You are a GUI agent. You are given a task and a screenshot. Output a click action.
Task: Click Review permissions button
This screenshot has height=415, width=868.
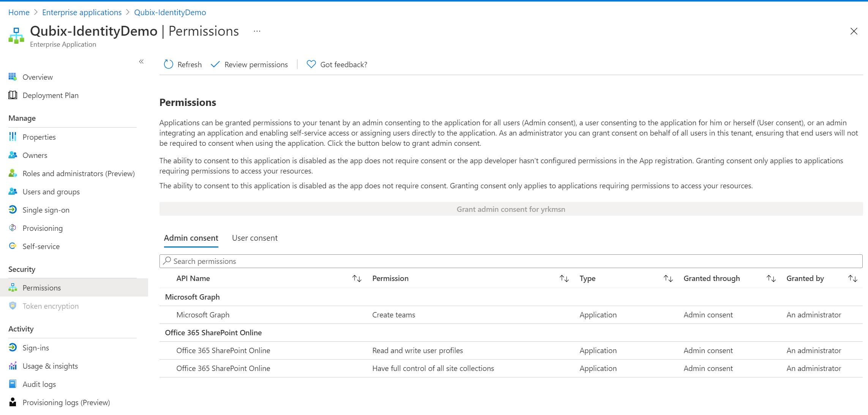click(249, 65)
